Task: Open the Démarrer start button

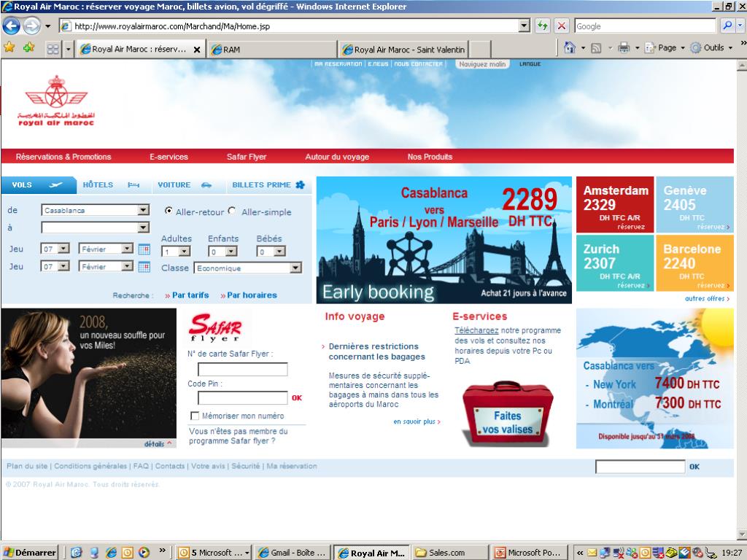Action: point(29,553)
